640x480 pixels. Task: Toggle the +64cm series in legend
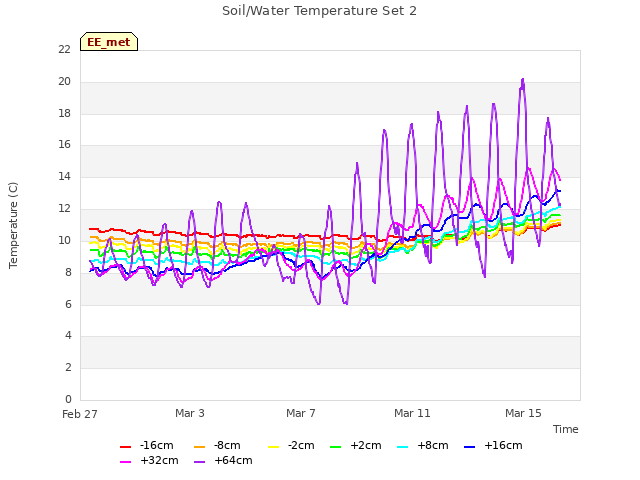pyautogui.click(x=223, y=460)
